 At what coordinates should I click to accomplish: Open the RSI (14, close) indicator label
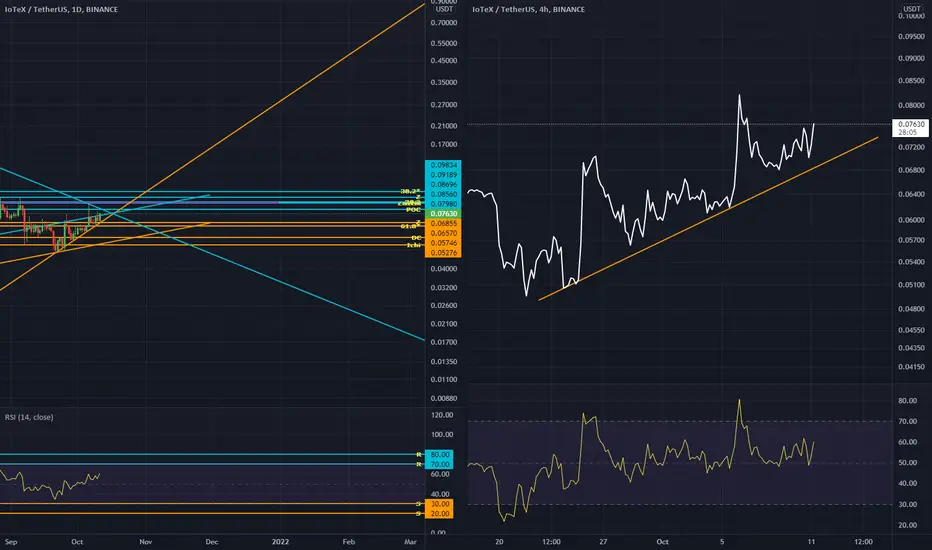29,417
